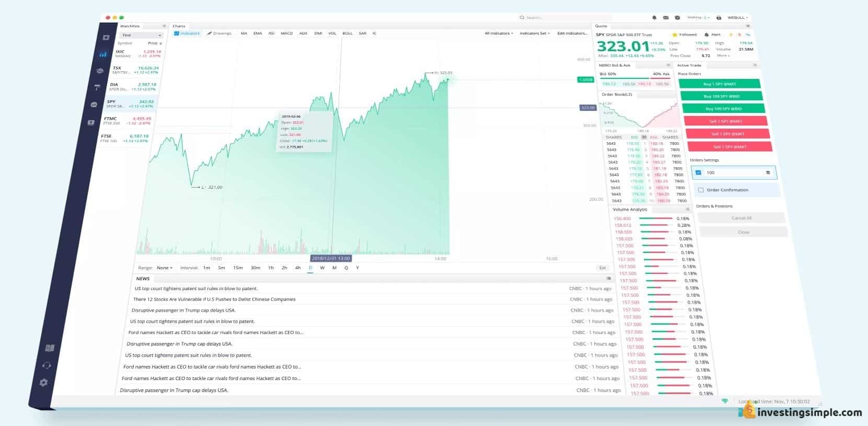Expand More in the Quote panel
Screen dimensions: 868x426
[723, 55]
